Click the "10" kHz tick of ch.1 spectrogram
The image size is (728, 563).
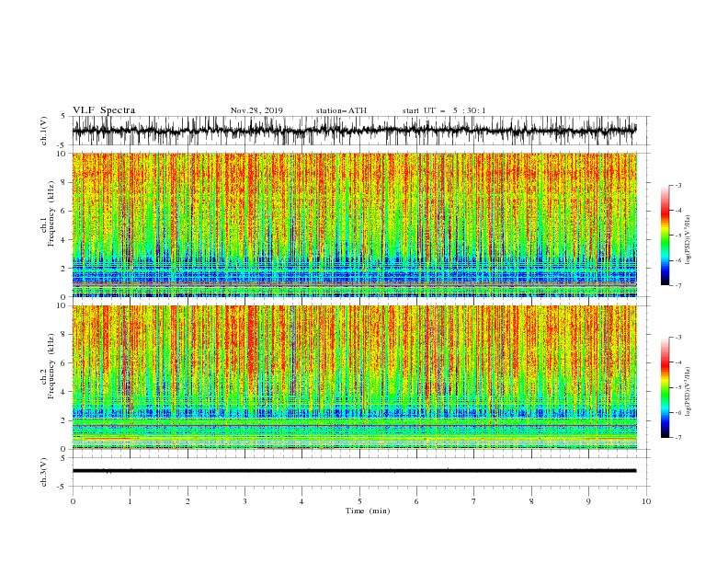pyautogui.click(x=63, y=154)
